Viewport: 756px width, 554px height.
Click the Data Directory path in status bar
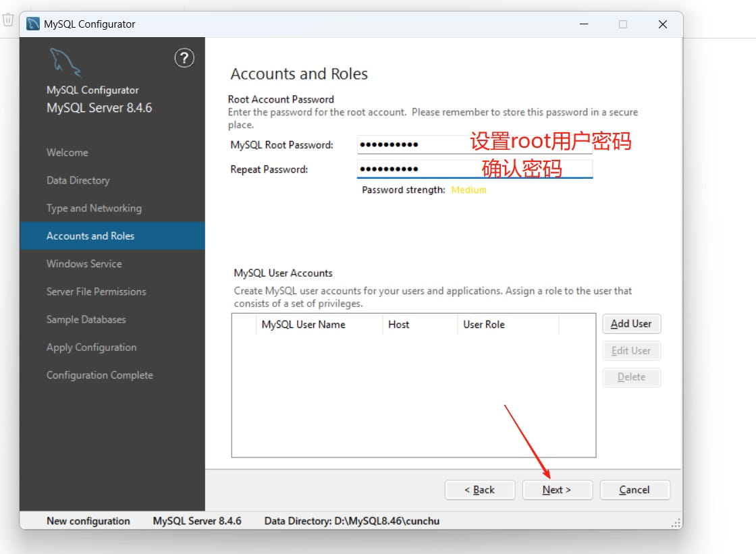[352, 521]
